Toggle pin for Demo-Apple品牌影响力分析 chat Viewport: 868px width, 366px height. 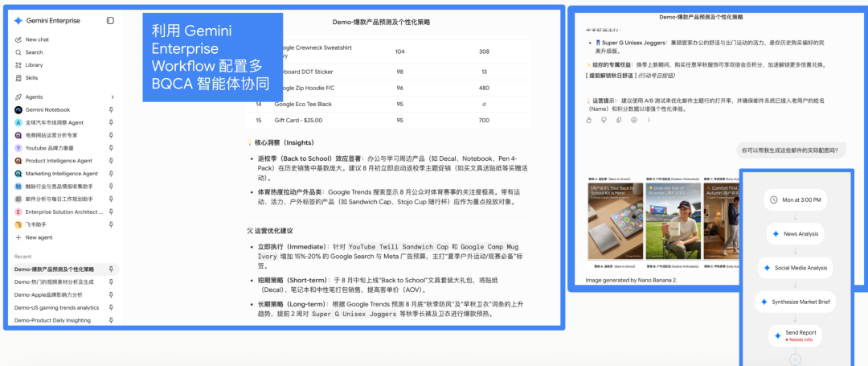(x=111, y=295)
